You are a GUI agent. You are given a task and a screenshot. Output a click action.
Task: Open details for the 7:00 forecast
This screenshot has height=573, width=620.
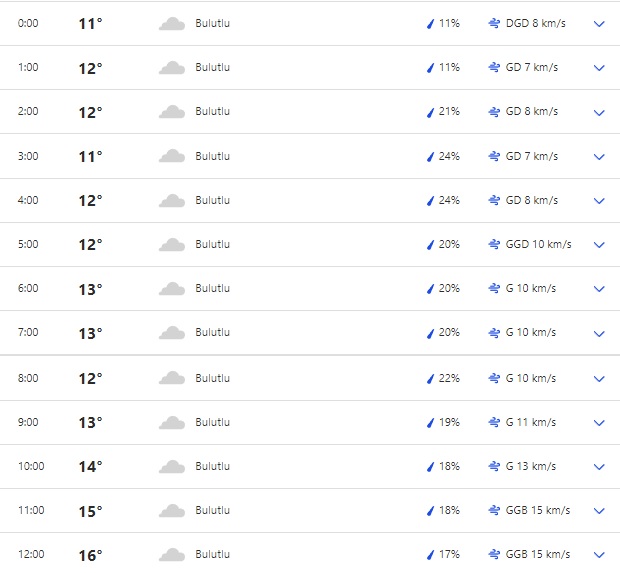(x=599, y=333)
